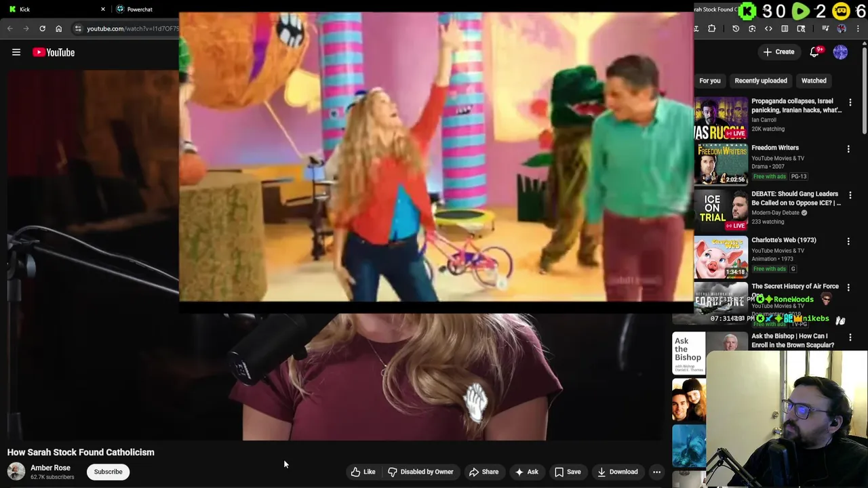Open the media controls music-note icon

(x=825, y=28)
